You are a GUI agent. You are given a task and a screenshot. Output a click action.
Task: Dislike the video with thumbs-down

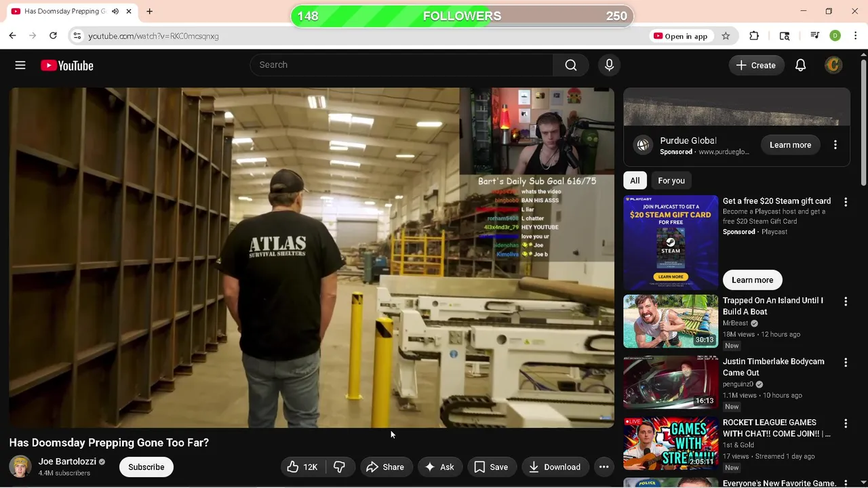coord(339,467)
